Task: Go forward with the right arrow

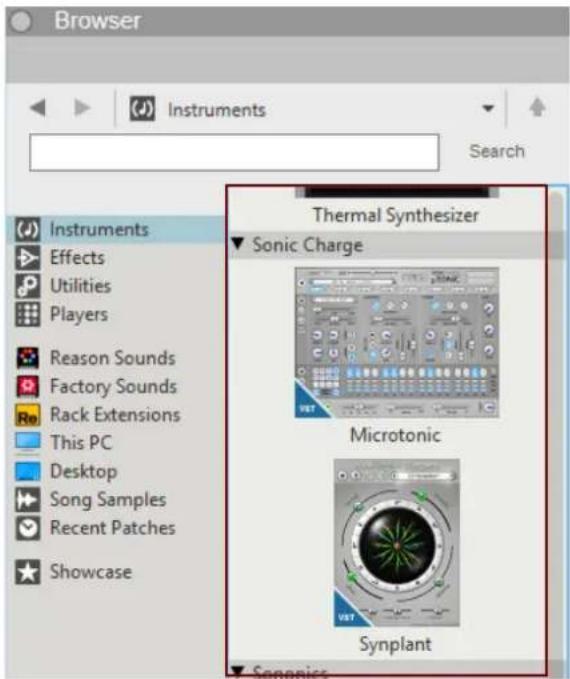Action: 82,108
